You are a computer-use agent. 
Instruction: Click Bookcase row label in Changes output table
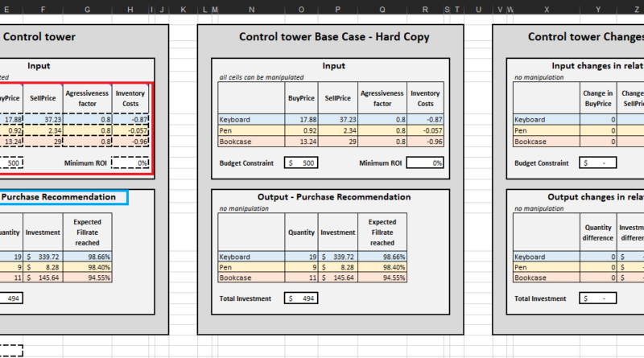pos(547,278)
